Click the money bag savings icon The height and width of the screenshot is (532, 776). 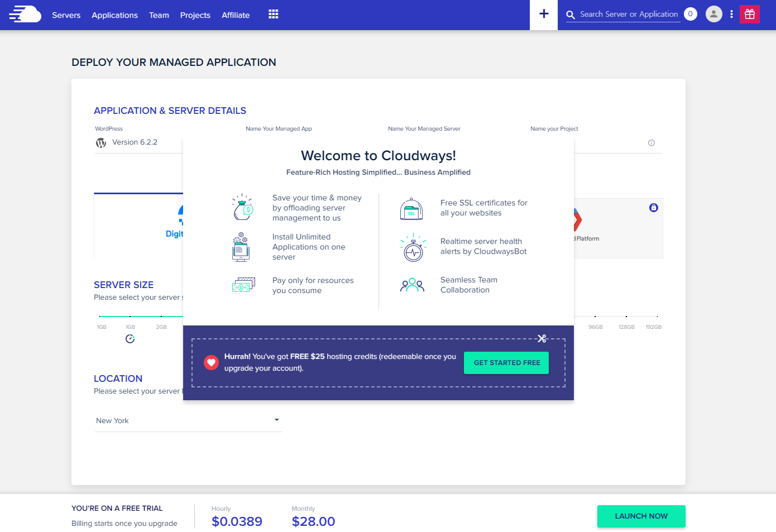pos(243,207)
